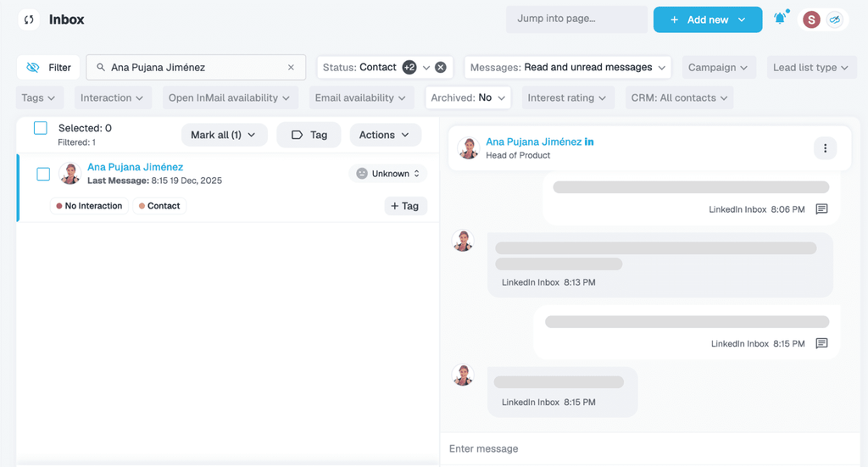Open the Open InMail availability dropdown
The image size is (868, 467).
coord(230,98)
